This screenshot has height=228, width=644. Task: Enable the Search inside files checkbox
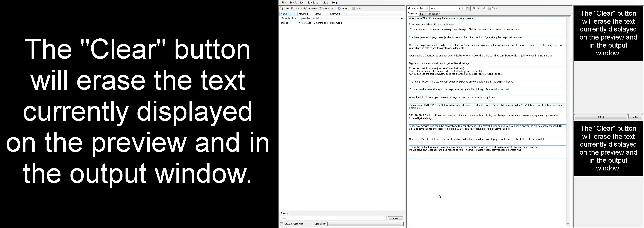[282, 224]
